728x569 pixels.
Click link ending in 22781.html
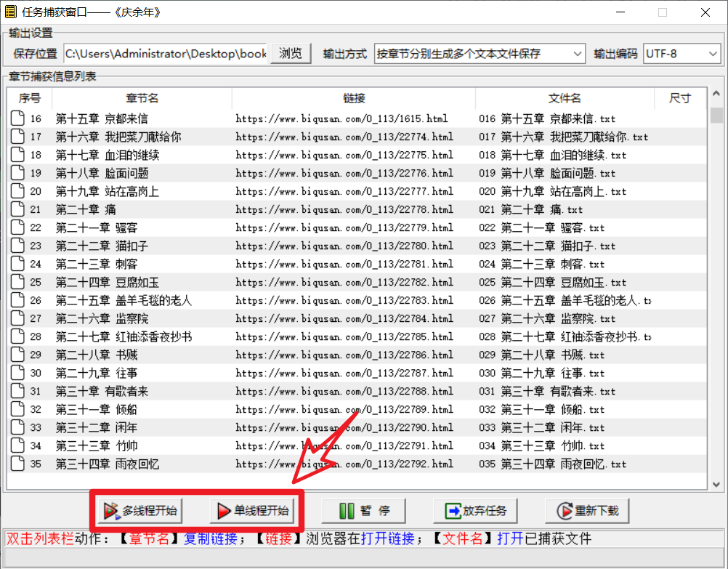(344, 264)
